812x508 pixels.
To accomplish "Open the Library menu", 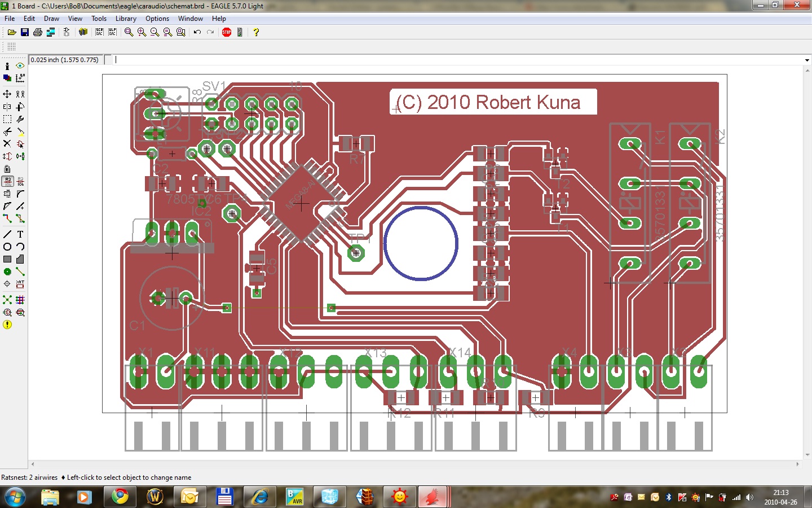I will (x=126, y=19).
